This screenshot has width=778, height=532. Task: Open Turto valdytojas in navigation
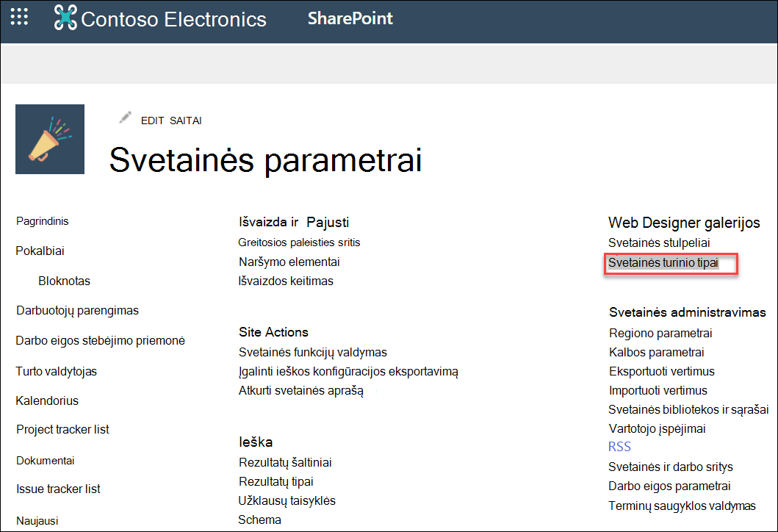[56, 371]
